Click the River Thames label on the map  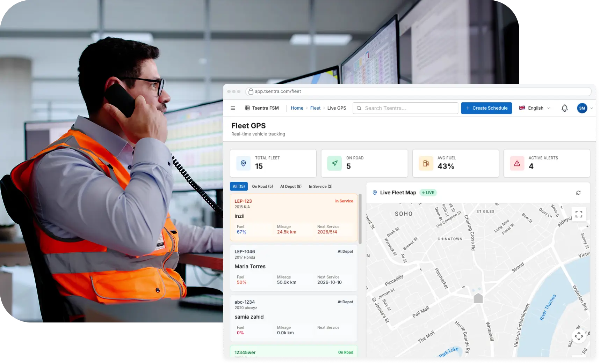548,307
